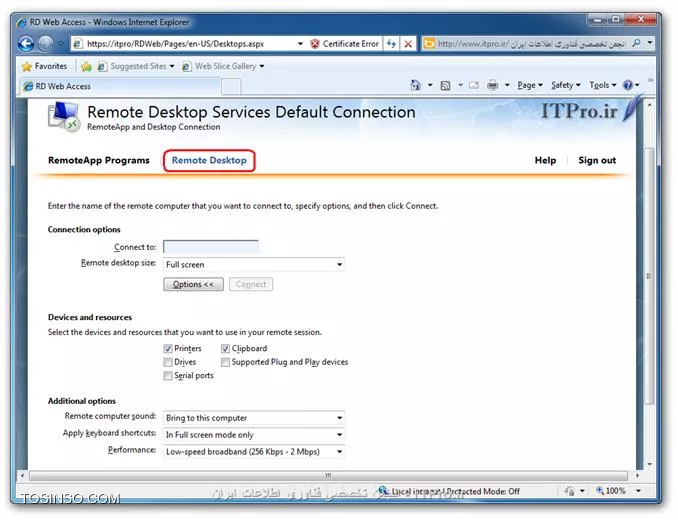Switch to Remote Desktop tab

point(209,160)
